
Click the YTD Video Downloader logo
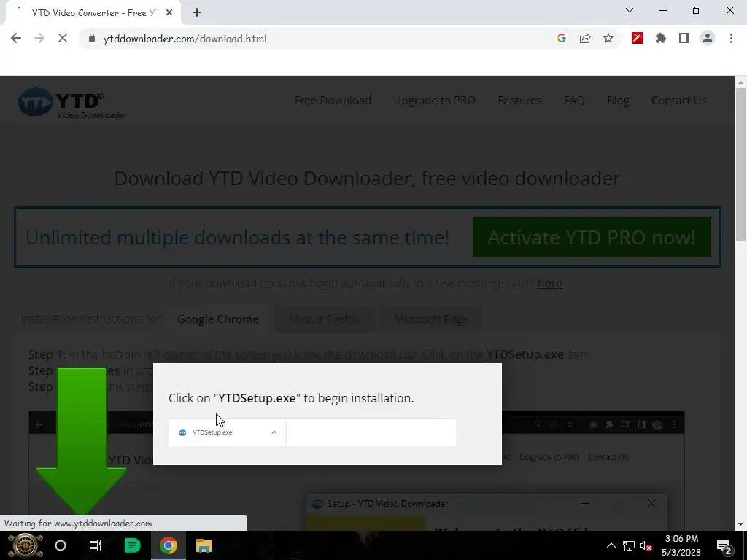coord(72,102)
